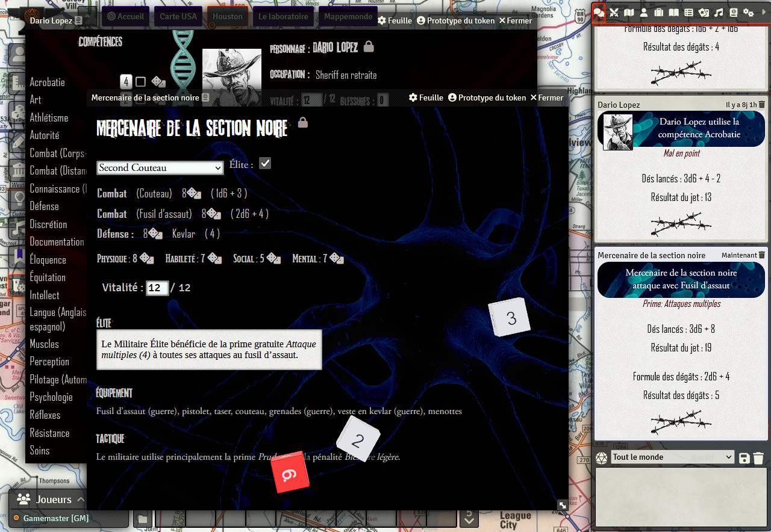Open the Scenes map sidebar tab
The image size is (771, 532).
click(x=629, y=12)
